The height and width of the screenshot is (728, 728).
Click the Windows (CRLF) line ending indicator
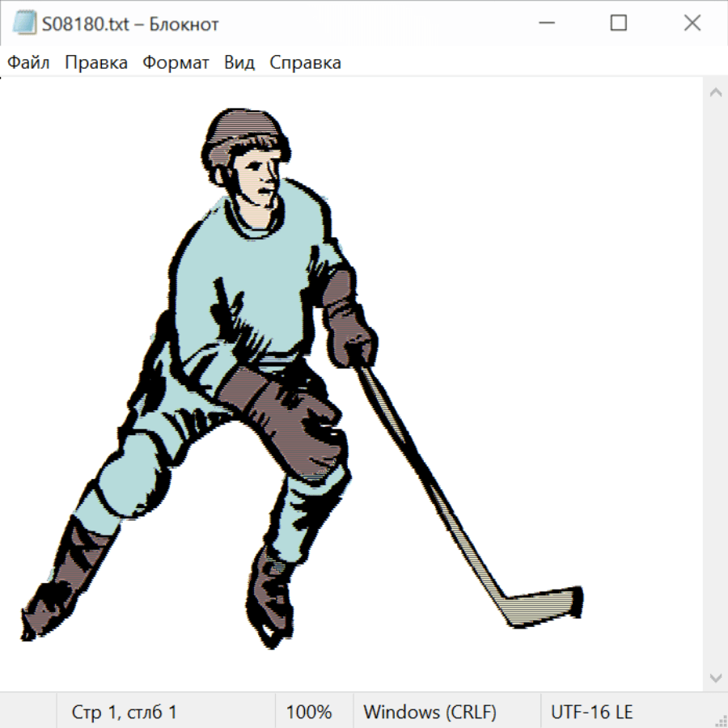(x=430, y=713)
